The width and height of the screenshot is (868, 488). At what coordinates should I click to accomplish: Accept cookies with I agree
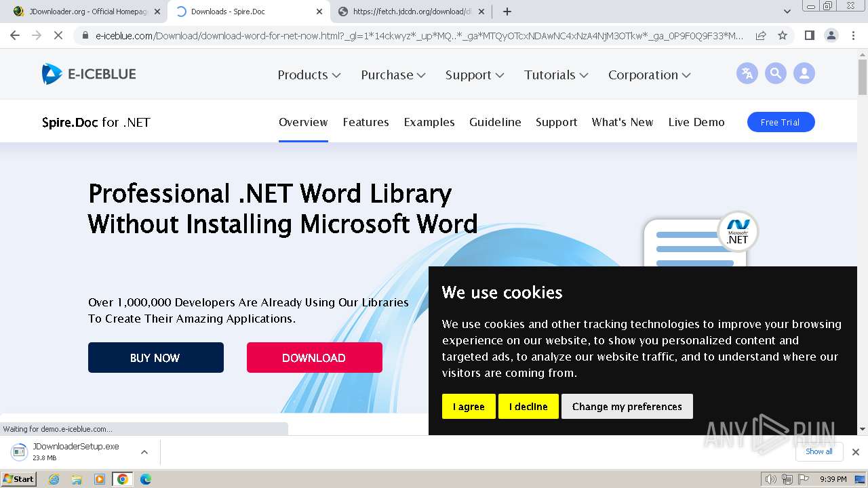coord(469,407)
